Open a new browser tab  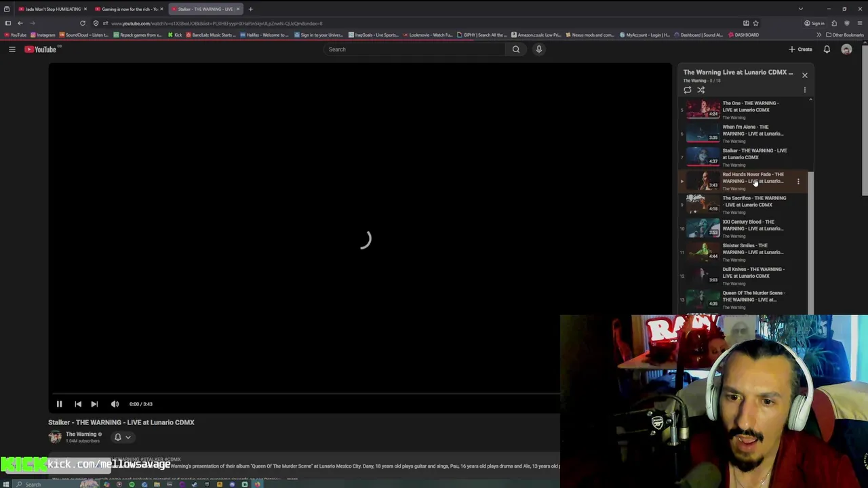point(250,9)
